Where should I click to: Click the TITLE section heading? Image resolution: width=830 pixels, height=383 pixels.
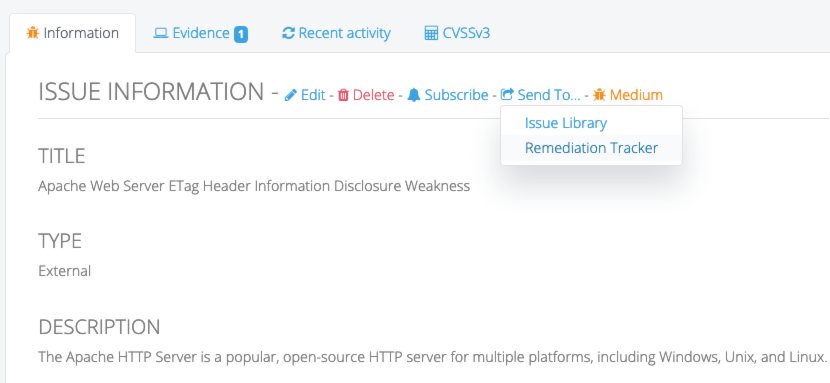(61, 157)
